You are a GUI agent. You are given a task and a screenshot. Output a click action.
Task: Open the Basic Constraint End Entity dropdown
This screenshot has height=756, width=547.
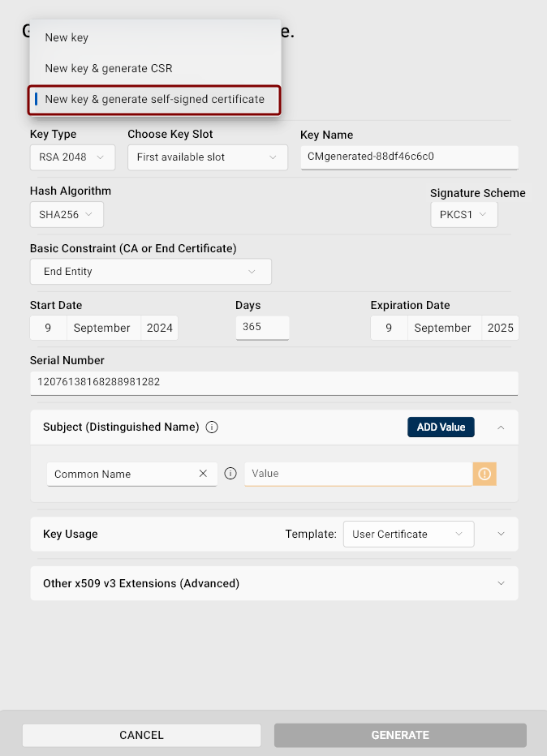point(150,272)
